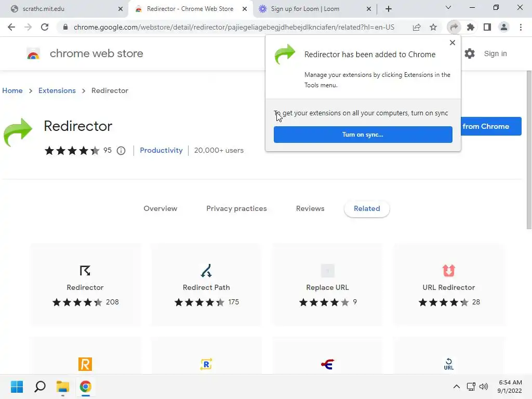Open the URL Redirector extension card
Screen dimensions: 532x399
click(x=448, y=285)
